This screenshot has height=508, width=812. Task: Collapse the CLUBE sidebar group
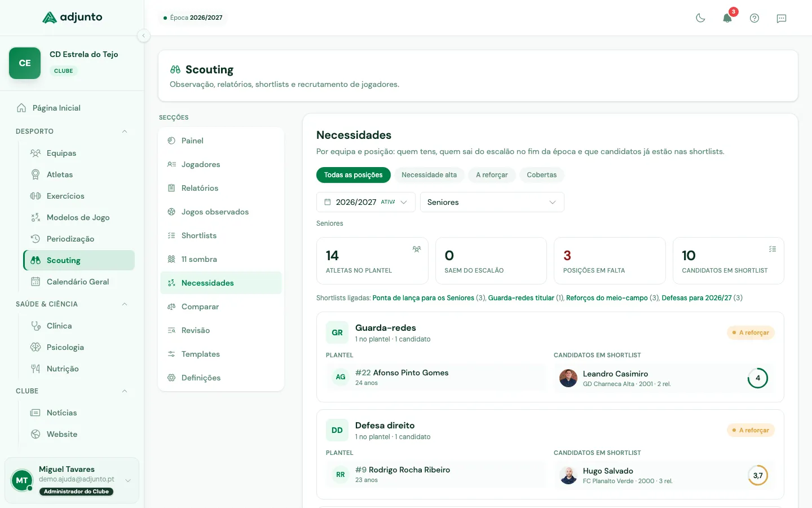(72, 391)
